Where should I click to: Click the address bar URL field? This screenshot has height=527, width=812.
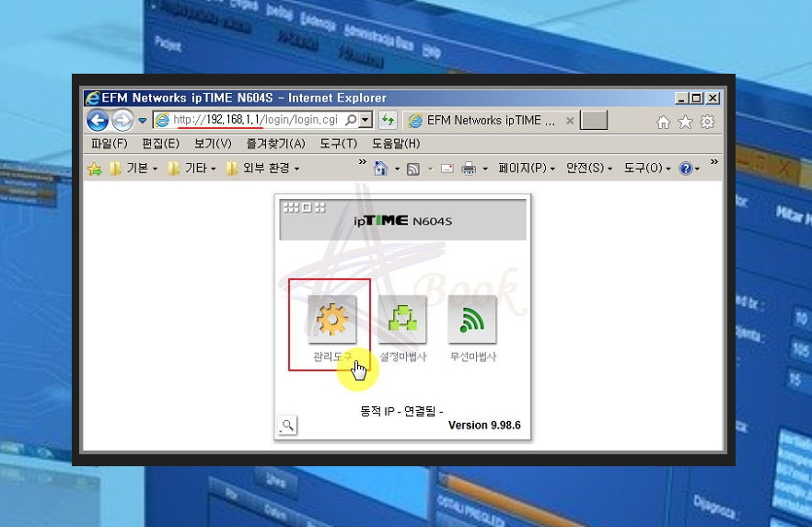click(x=255, y=120)
